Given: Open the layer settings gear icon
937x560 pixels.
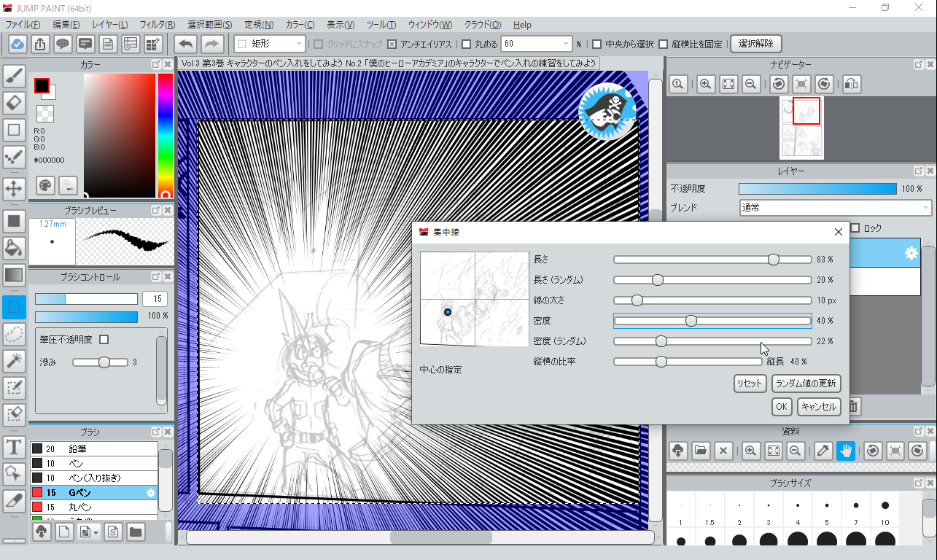Looking at the screenshot, I should (x=911, y=253).
